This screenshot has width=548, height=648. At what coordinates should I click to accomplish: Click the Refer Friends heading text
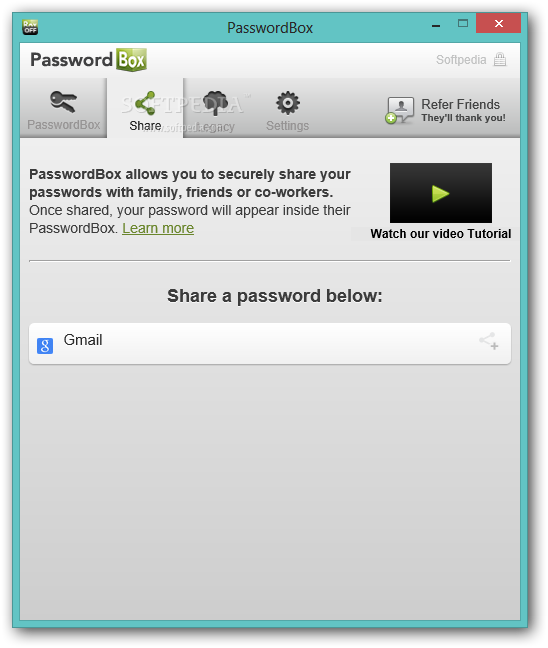(x=460, y=104)
